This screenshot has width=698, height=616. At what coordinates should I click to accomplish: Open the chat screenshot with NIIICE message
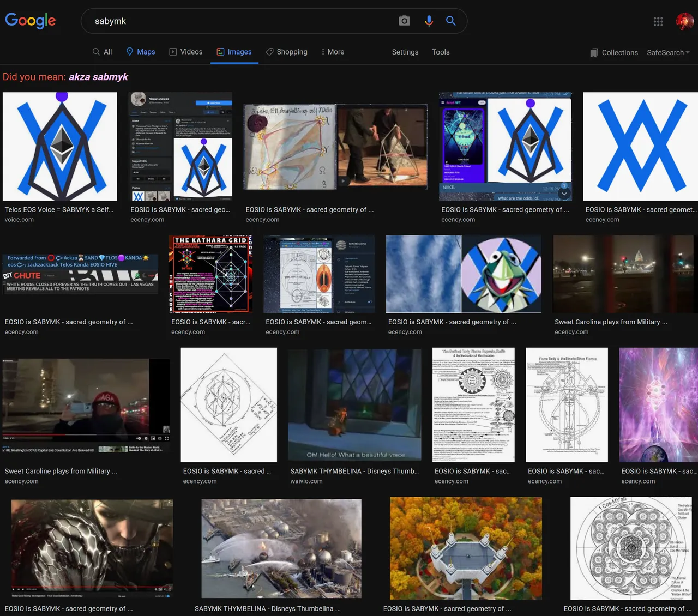point(506,146)
